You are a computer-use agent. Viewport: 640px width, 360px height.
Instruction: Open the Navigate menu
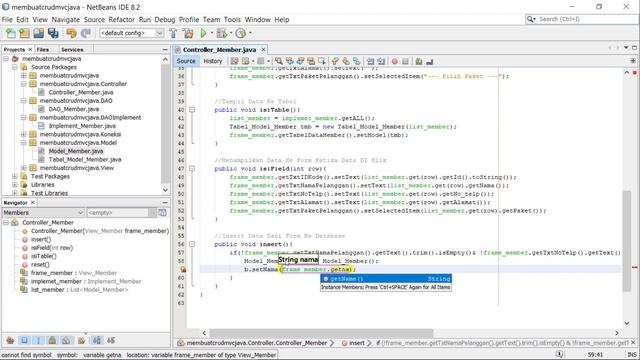(x=65, y=20)
